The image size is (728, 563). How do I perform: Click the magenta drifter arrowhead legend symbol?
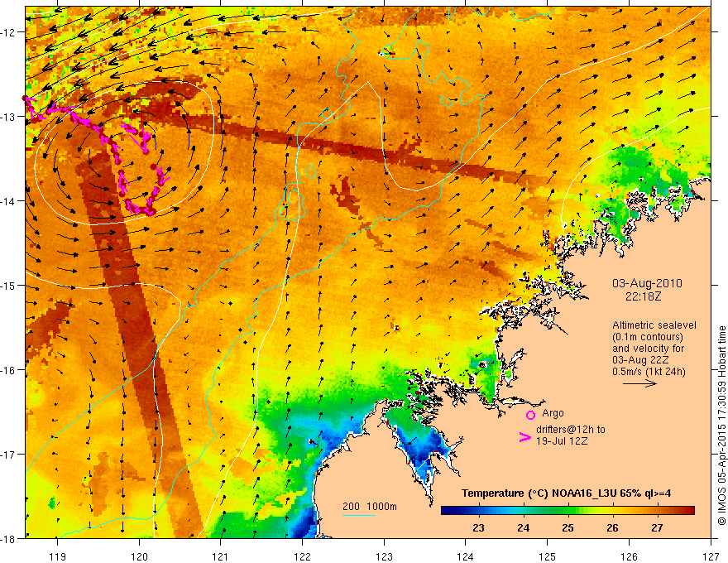[524, 437]
